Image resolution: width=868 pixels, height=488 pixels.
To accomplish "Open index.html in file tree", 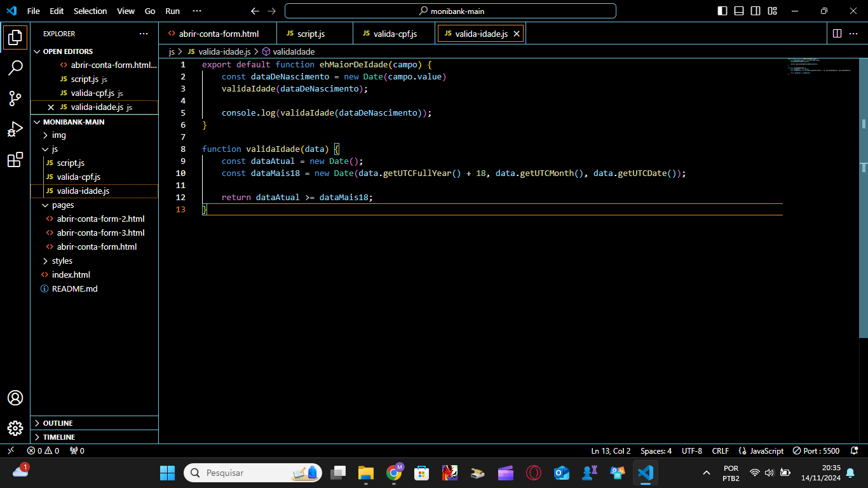I will coord(95,275).
